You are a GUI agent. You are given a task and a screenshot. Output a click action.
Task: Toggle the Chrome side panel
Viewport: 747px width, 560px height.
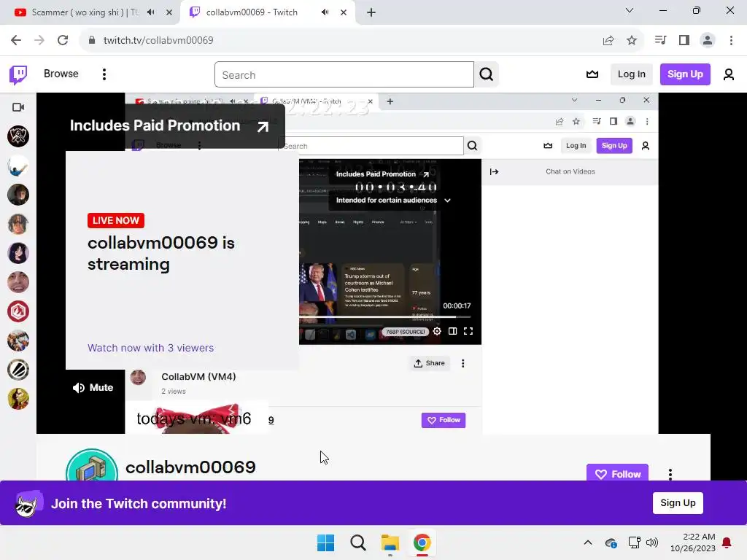pos(684,40)
